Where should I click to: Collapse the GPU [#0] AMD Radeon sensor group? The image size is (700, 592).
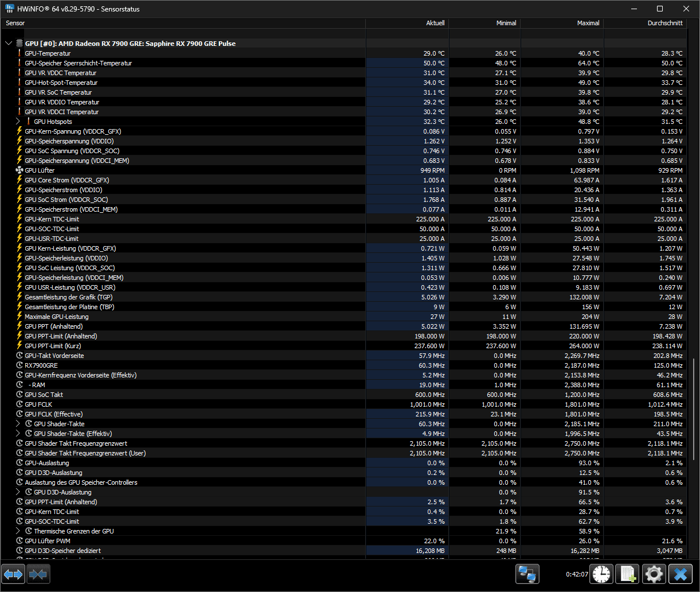9,44
